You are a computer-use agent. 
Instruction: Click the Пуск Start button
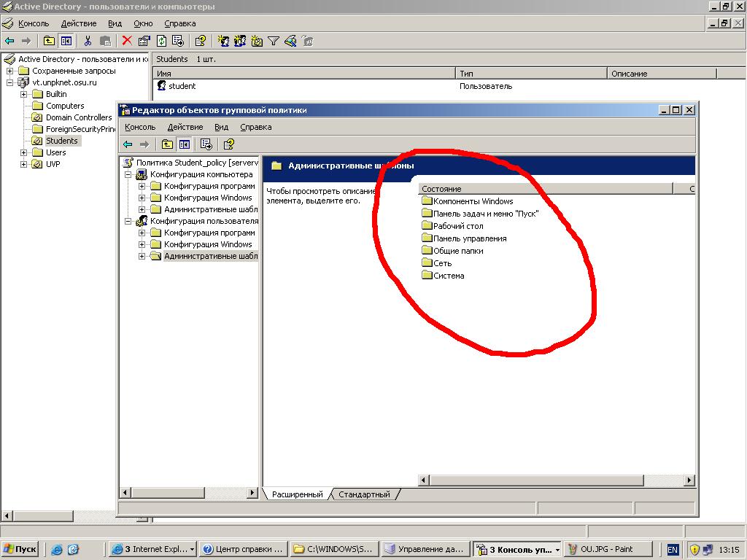tap(20, 549)
